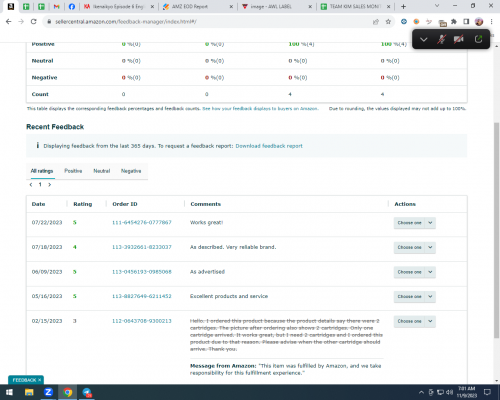The image size is (500, 400).
Task: Open the Extensions puzzle icon
Action: point(454,22)
